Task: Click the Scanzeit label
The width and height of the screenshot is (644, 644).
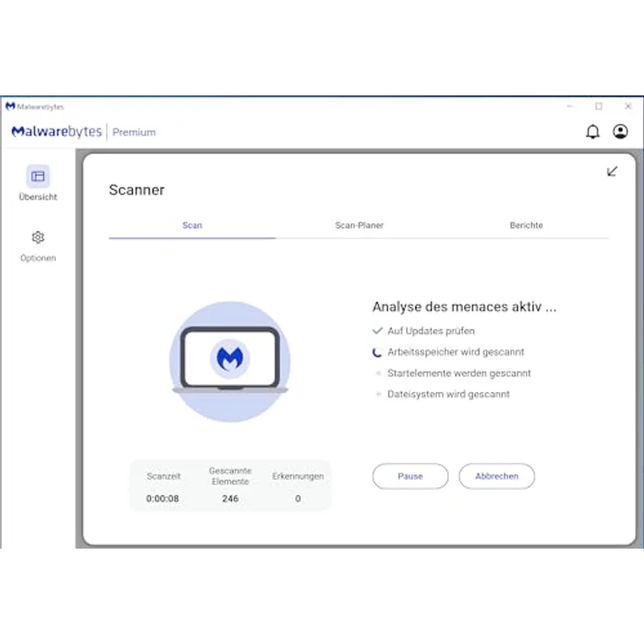Action: click(164, 476)
